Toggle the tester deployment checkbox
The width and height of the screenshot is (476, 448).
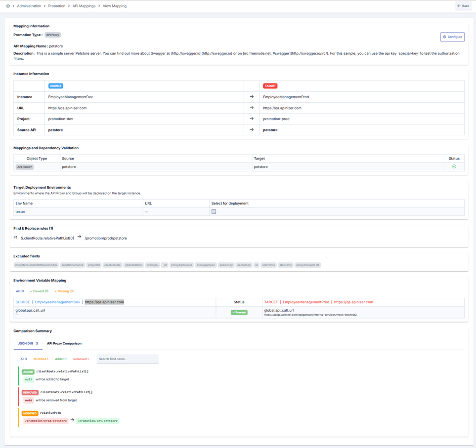coord(214,212)
